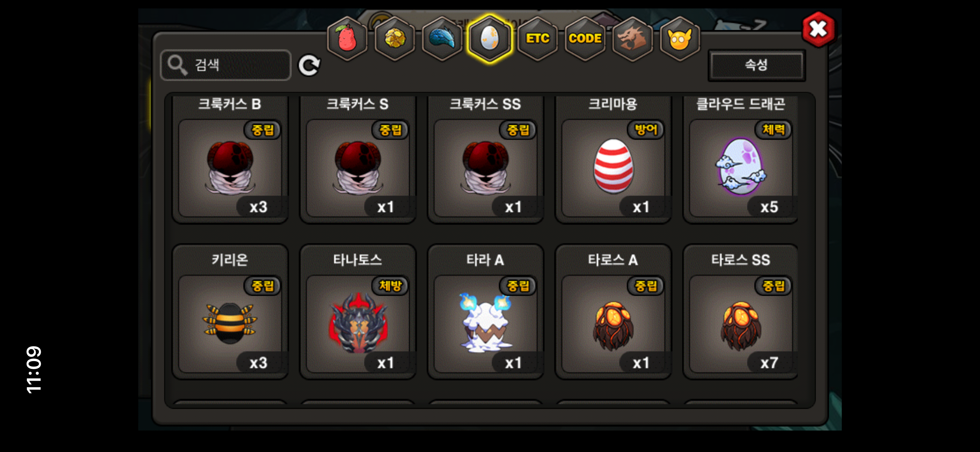Select the egg category tab

coord(490,38)
